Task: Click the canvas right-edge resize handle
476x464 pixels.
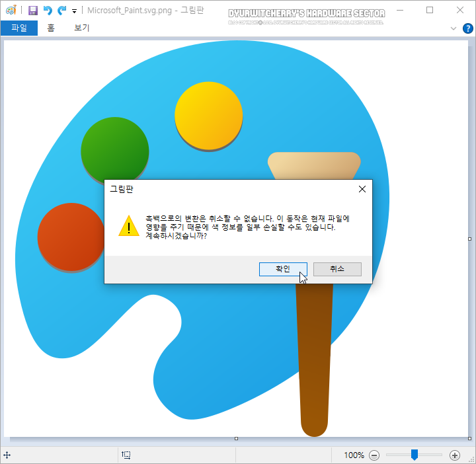Action: click(x=469, y=239)
